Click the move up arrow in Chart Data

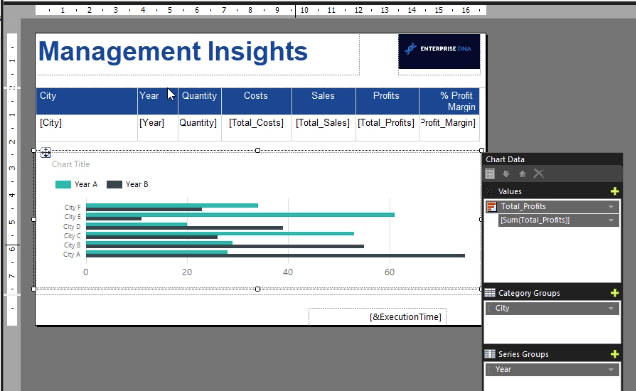pos(522,174)
